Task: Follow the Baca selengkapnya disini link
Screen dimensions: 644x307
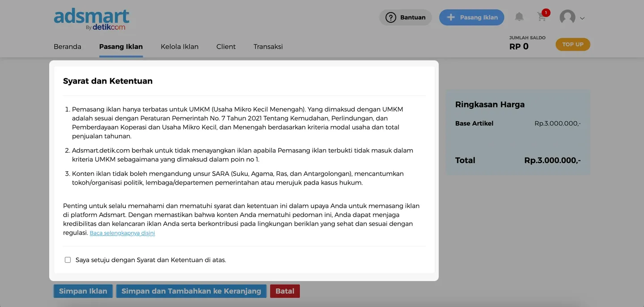Action: coord(122,233)
